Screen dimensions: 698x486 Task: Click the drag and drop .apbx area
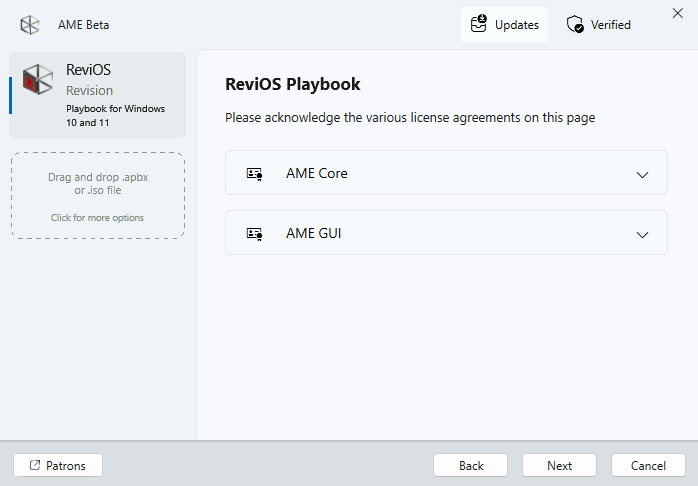[98, 195]
